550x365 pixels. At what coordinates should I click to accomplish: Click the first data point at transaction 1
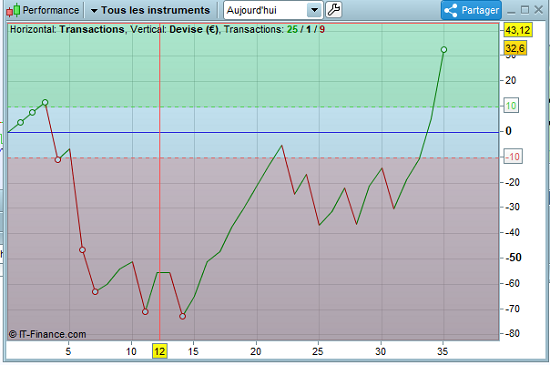pyautogui.click(x=20, y=122)
